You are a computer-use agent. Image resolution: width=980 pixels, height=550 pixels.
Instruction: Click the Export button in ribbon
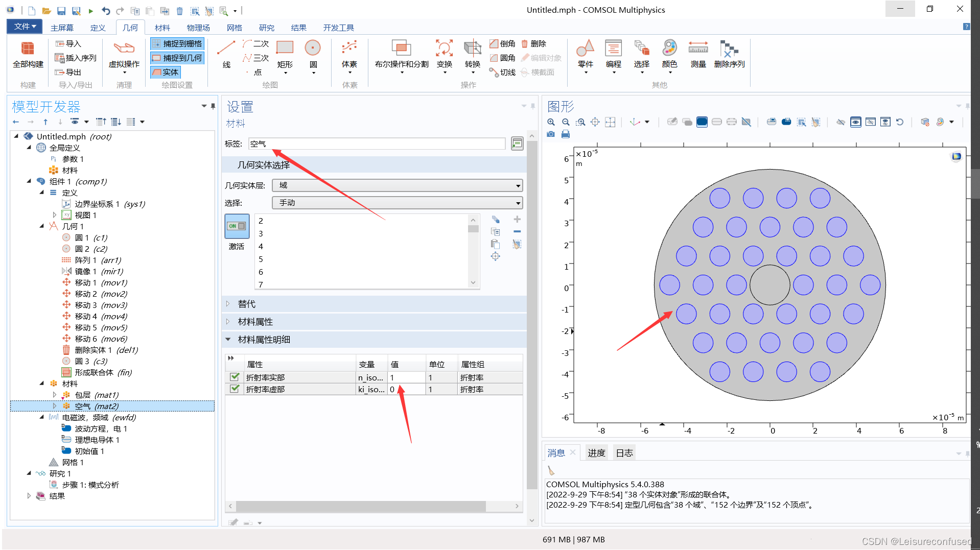coord(68,73)
